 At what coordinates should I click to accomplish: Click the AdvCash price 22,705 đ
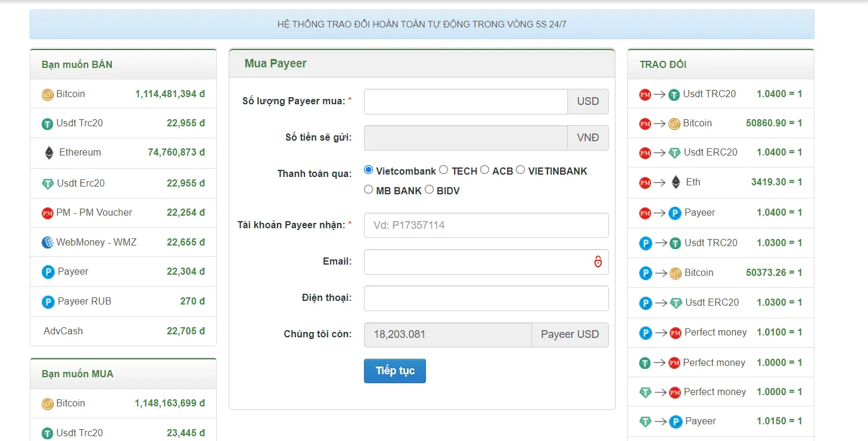tap(186, 331)
